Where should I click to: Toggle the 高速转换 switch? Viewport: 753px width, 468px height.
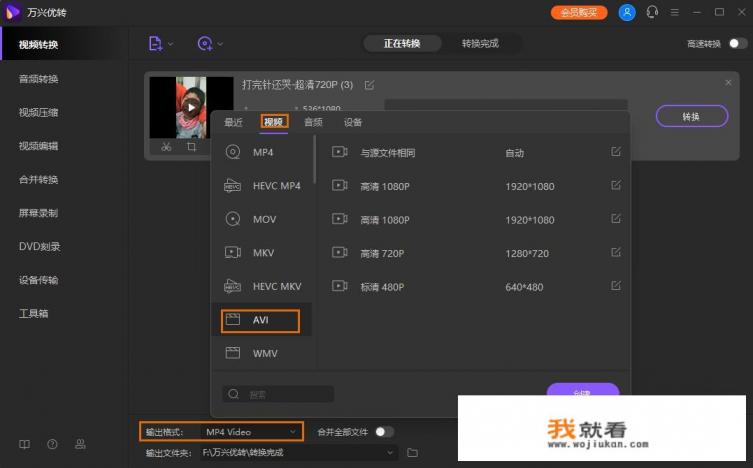click(738, 44)
